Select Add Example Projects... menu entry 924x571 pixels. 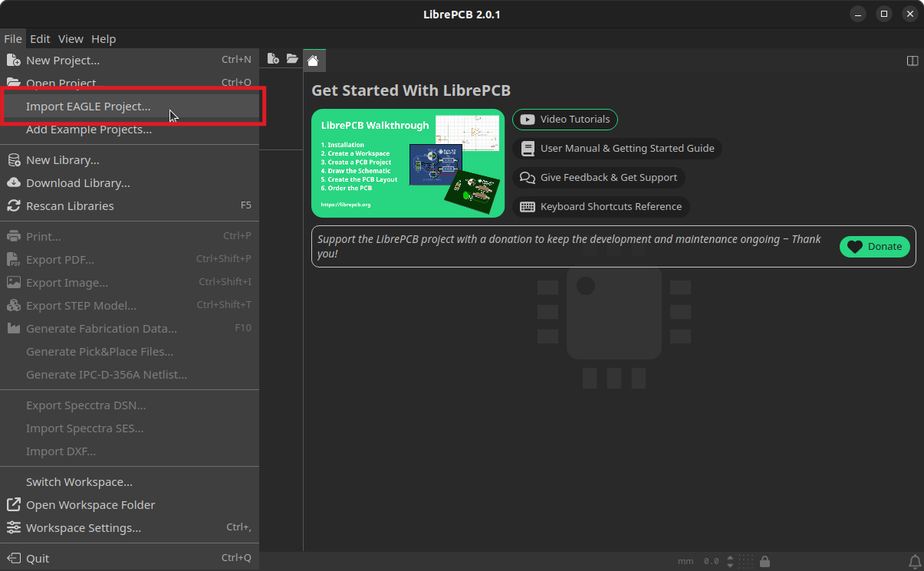pos(130,130)
